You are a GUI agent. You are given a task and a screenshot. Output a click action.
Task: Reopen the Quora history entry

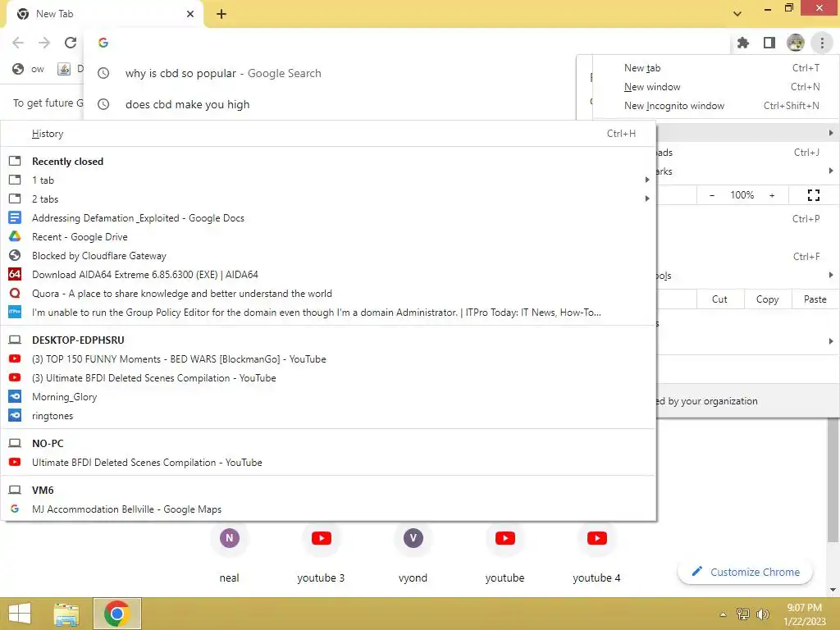click(x=328, y=294)
